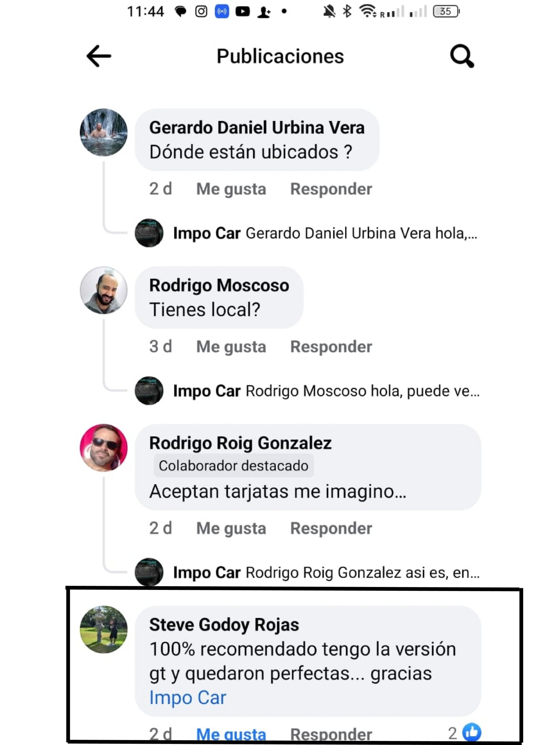Open the Rodrigo Roig Gonzalez name link
560x745 pixels.
(x=240, y=443)
